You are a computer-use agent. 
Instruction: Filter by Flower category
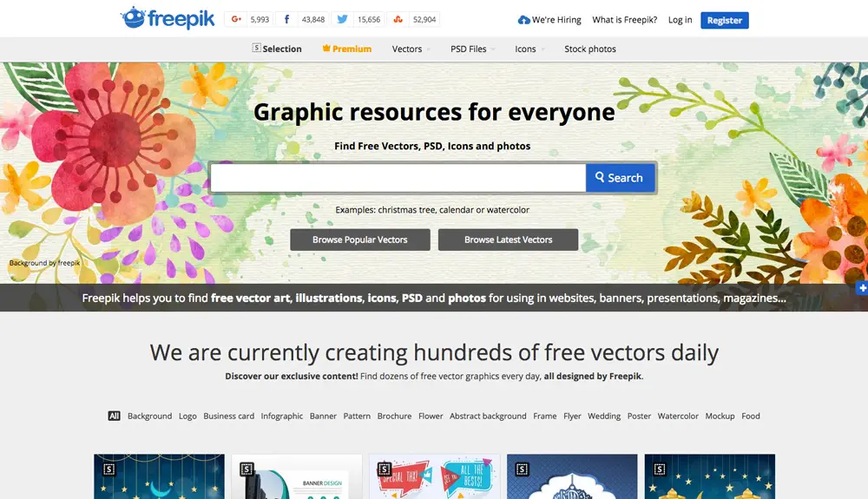[x=431, y=416]
